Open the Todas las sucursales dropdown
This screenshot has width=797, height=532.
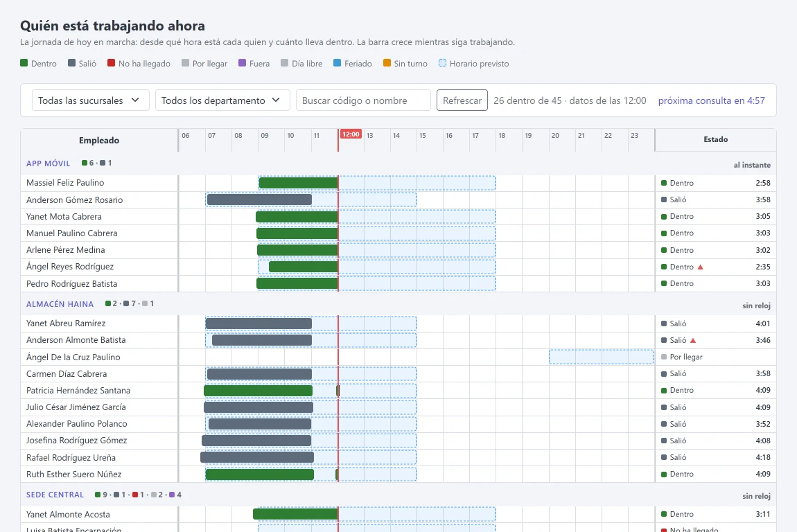coord(91,100)
